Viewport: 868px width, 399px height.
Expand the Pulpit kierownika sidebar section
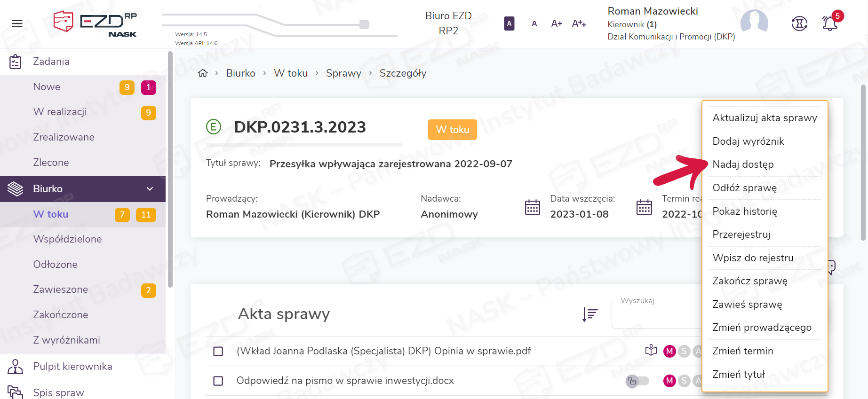click(72, 367)
